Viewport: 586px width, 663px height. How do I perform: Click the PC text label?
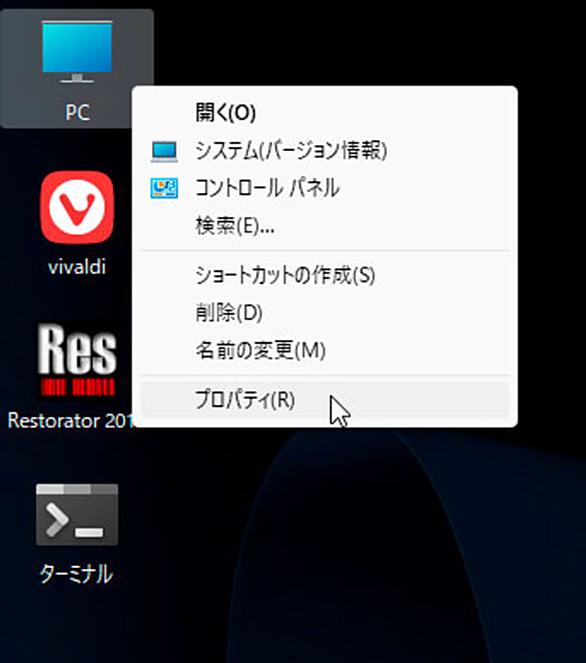[77, 112]
